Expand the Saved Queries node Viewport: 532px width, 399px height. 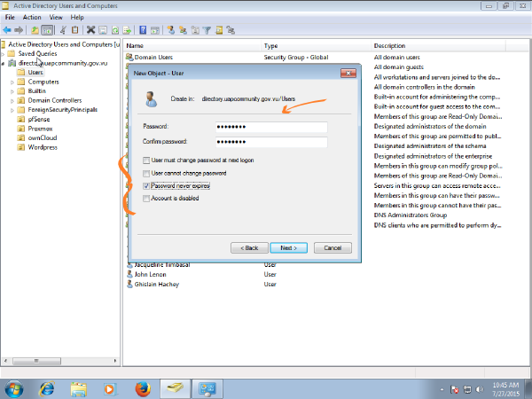[3, 53]
